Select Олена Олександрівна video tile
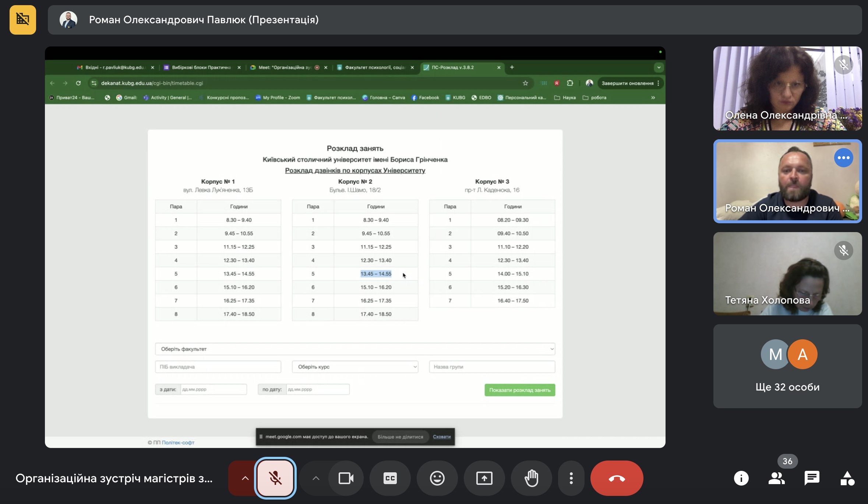Screen dimensions: 868x504 pos(787,88)
